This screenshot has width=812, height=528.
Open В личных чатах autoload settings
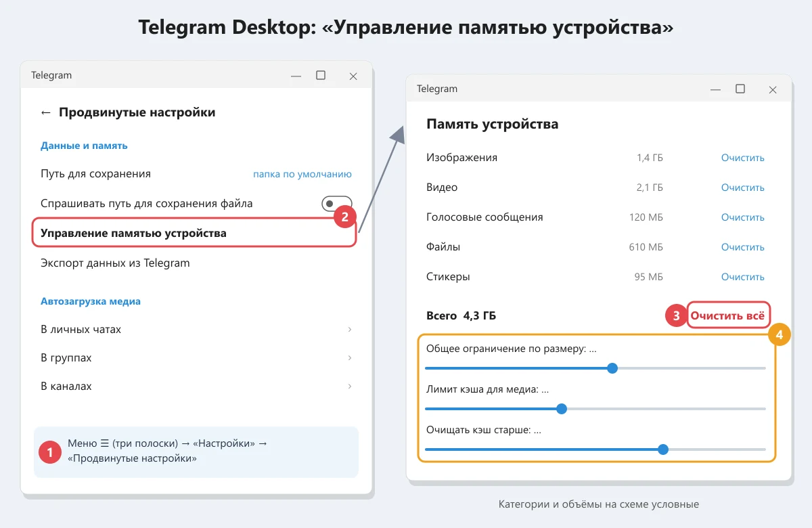click(x=196, y=330)
